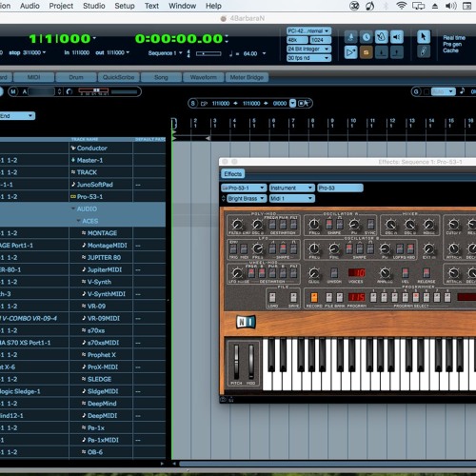Viewport: 476px width, 476px height.
Task: Click the Pro-53 LOAD file button
Action: click(x=272, y=298)
